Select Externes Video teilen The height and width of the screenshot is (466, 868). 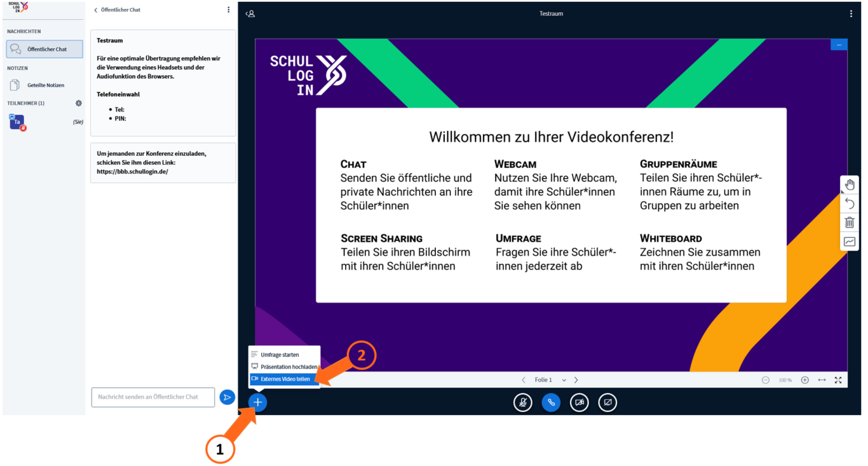(284, 379)
